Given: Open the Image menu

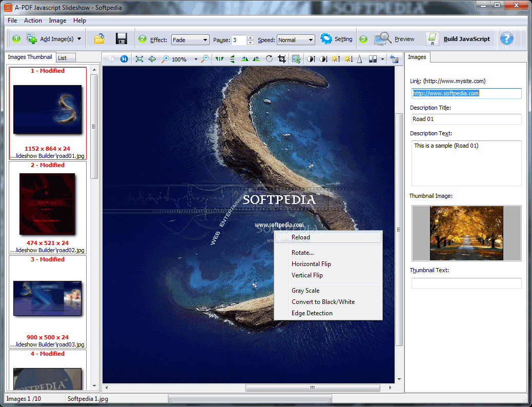Looking at the screenshot, I should click(57, 21).
